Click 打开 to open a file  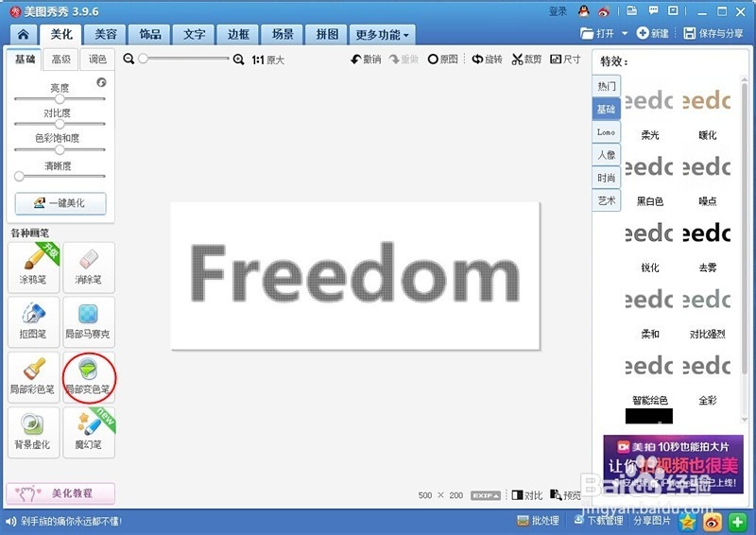pos(598,33)
